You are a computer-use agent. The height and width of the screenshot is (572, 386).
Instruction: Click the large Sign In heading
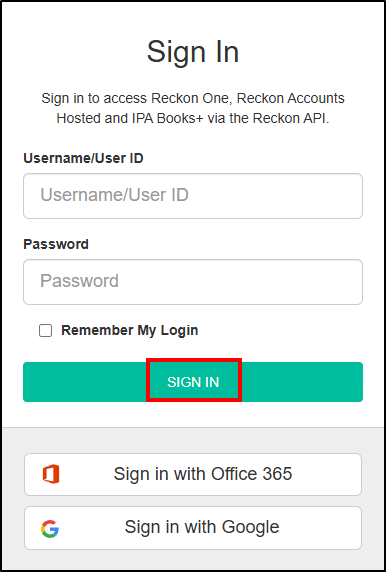[x=193, y=52]
